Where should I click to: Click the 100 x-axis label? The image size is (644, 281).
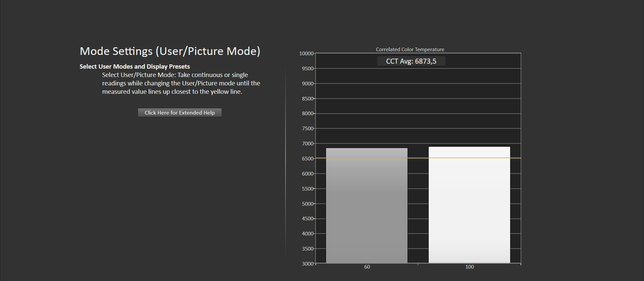pos(470,267)
